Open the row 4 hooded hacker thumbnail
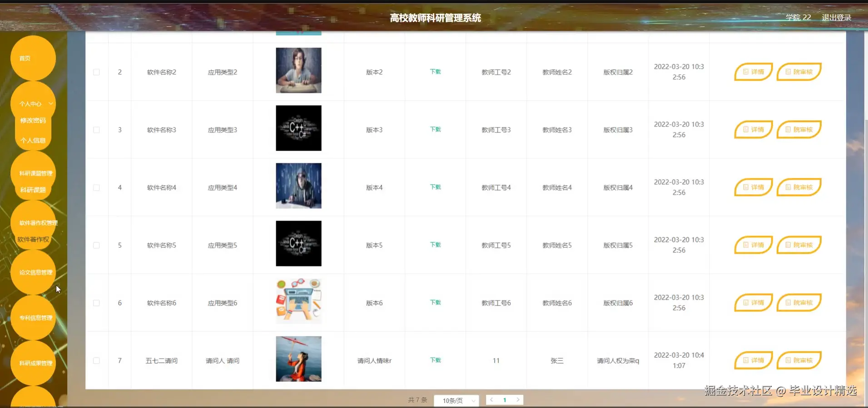 coord(298,186)
